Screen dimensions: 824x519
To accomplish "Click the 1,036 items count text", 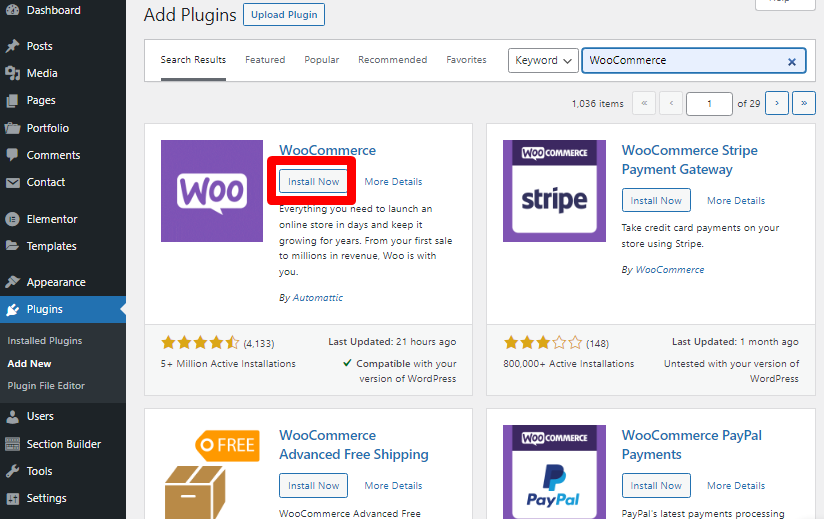I will 598,104.
